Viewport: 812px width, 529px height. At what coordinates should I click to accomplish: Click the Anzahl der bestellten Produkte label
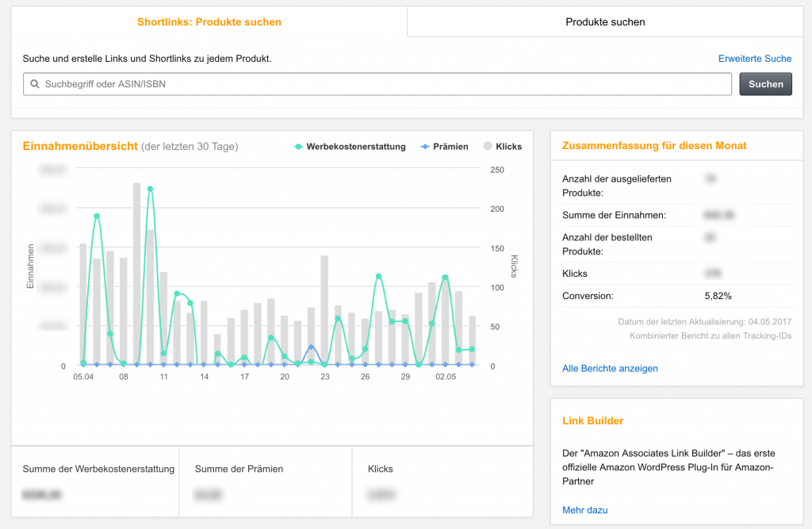coord(607,244)
